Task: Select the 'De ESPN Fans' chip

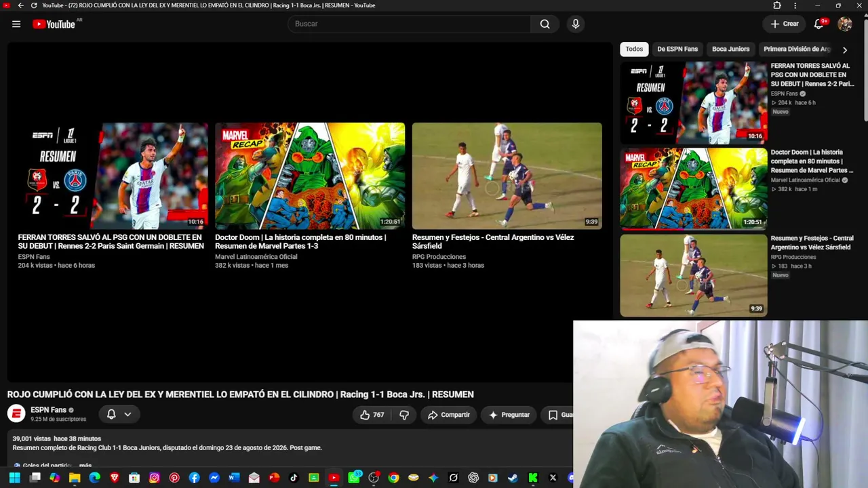Action: click(677, 49)
